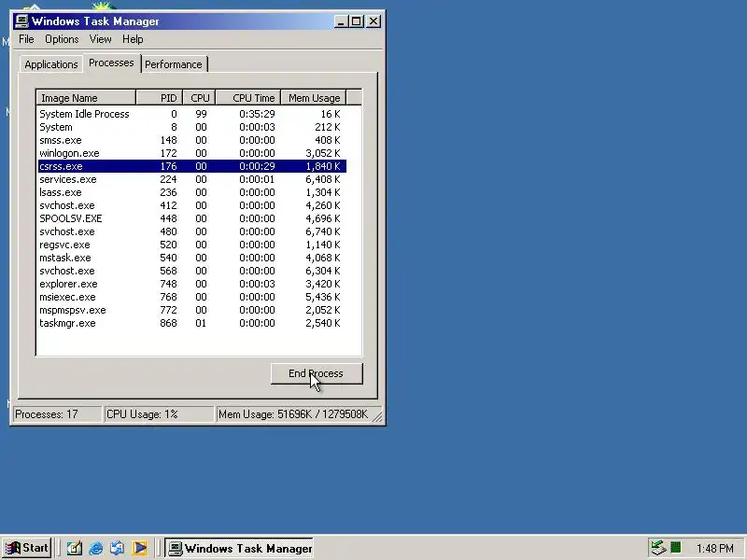
Task: Select regsvc.exe in the process list
Action: click(x=192, y=245)
